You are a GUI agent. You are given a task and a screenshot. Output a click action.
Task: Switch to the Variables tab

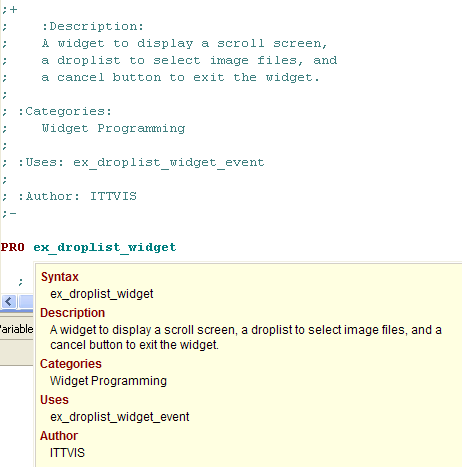(x=16, y=329)
